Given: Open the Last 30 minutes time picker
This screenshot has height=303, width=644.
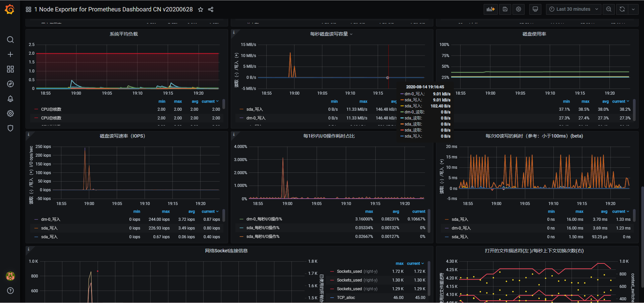Looking at the screenshot, I should [573, 9].
